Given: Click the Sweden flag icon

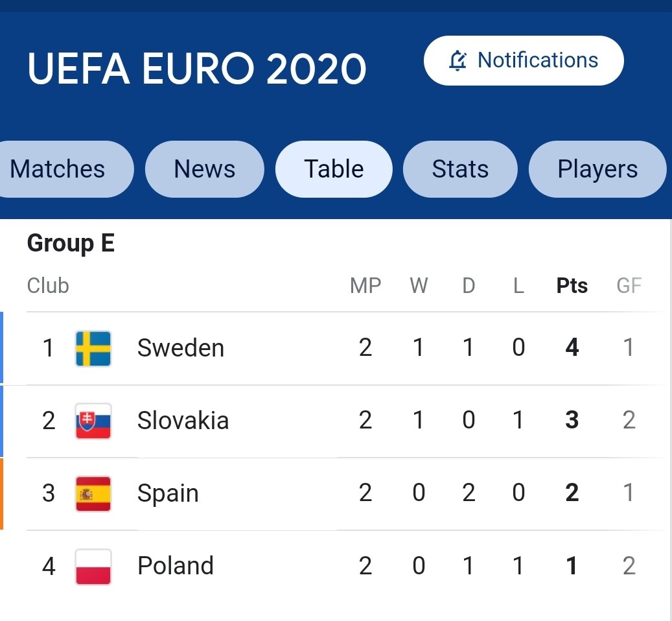Looking at the screenshot, I should 93,349.
